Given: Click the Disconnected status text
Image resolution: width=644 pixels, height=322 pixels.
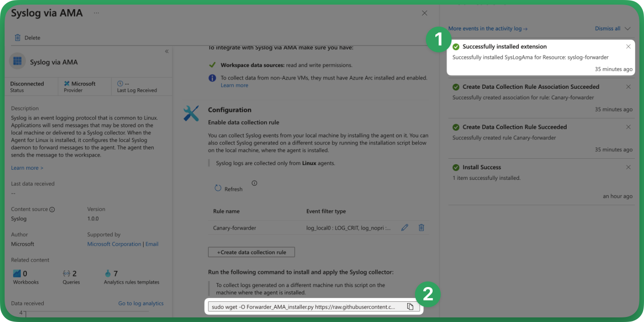Looking at the screenshot, I should [x=27, y=84].
